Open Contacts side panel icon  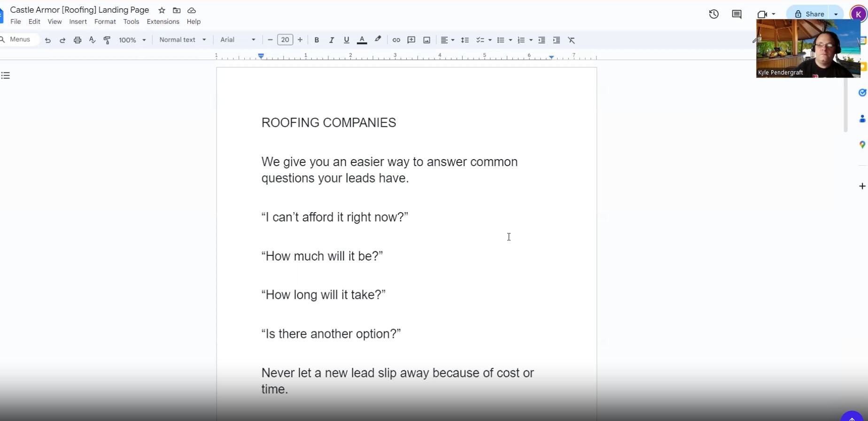(x=862, y=119)
